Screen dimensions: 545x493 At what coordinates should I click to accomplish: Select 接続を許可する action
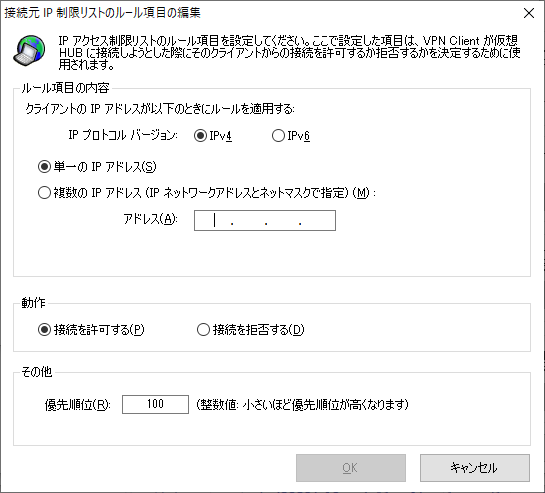[91, 329]
